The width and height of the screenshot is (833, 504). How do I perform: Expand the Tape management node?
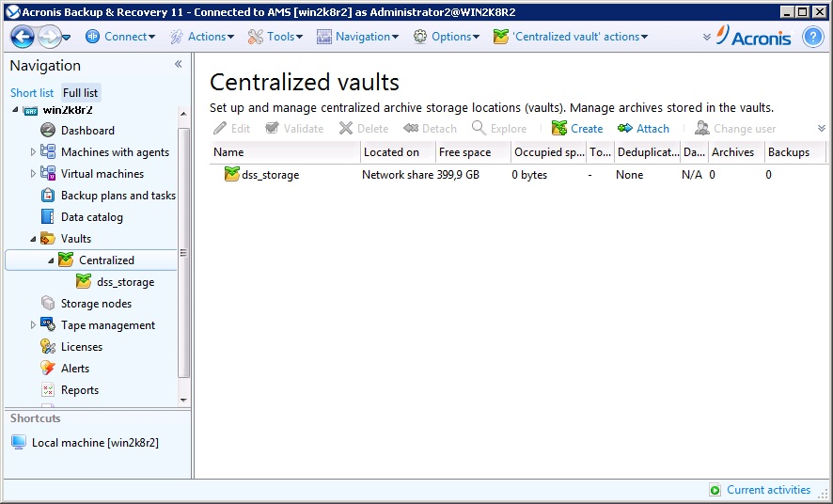33,325
